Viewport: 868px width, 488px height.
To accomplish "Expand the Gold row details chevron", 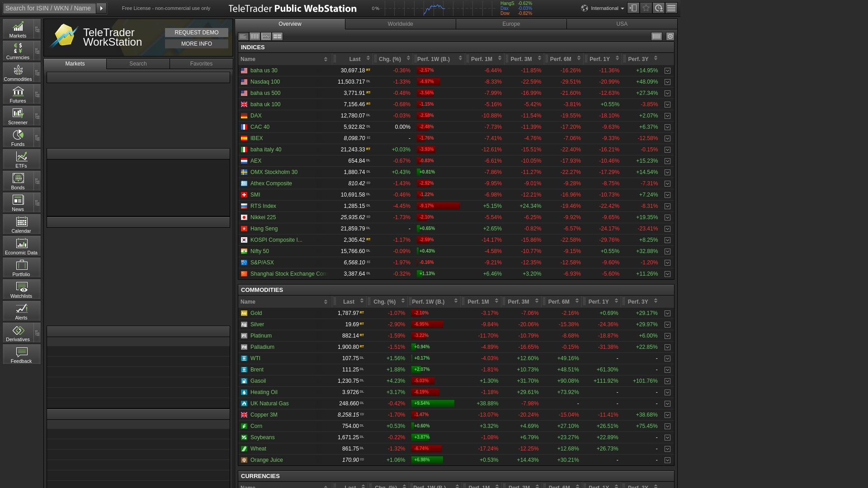I will (667, 313).
